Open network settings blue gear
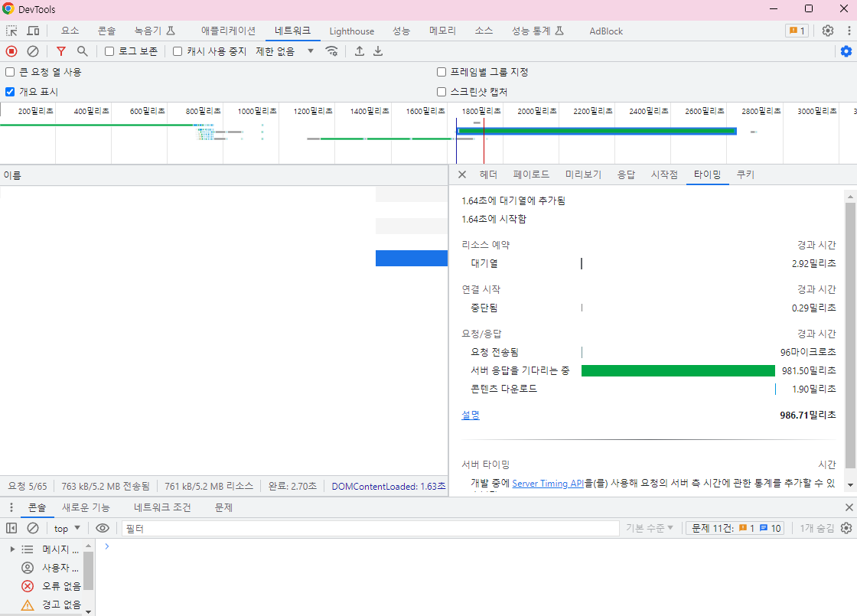This screenshot has height=616, width=857. pos(846,51)
